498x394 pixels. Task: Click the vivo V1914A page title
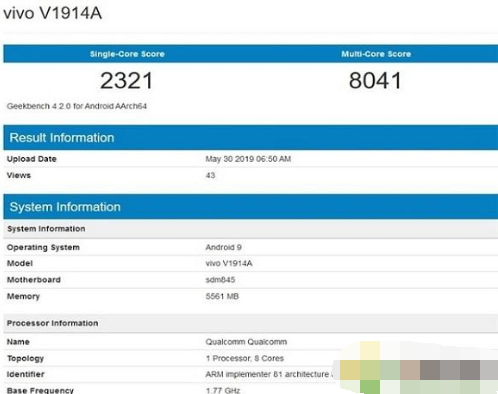(53, 14)
